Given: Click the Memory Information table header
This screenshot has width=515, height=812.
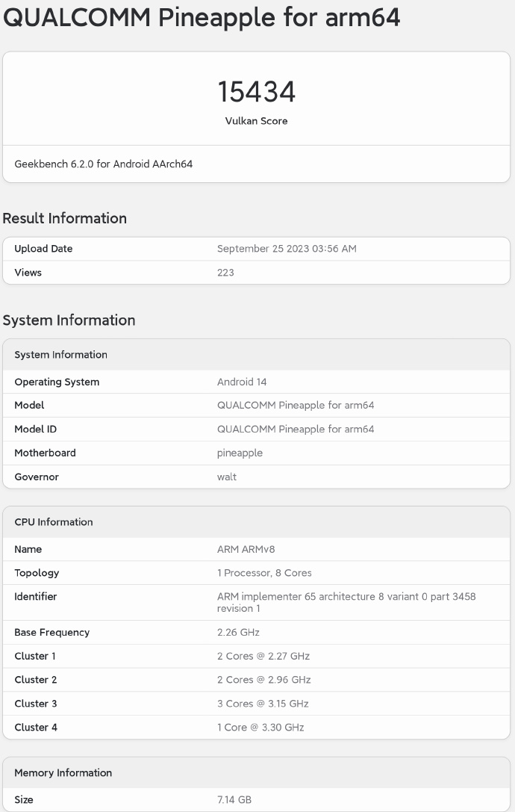Looking at the screenshot, I should (63, 773).
